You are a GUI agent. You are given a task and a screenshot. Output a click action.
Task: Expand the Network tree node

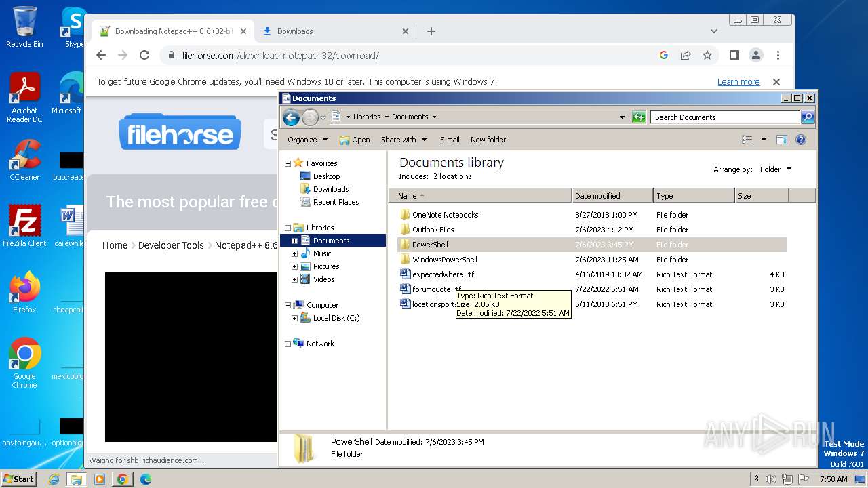click(288, 344)
